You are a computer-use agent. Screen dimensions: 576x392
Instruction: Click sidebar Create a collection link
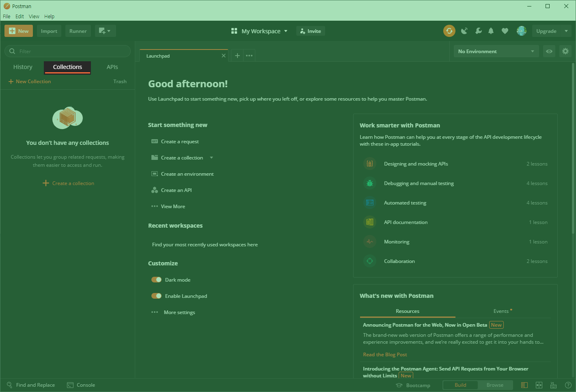68,183
